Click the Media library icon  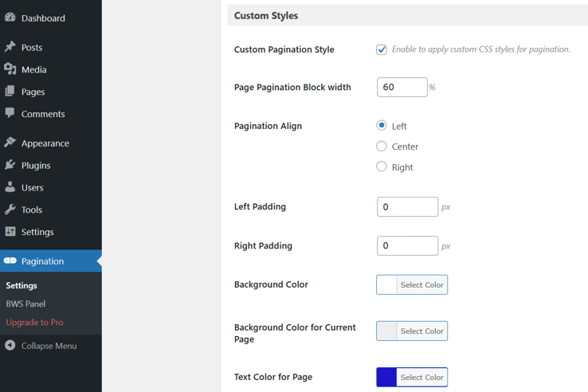tap(10, 69)
